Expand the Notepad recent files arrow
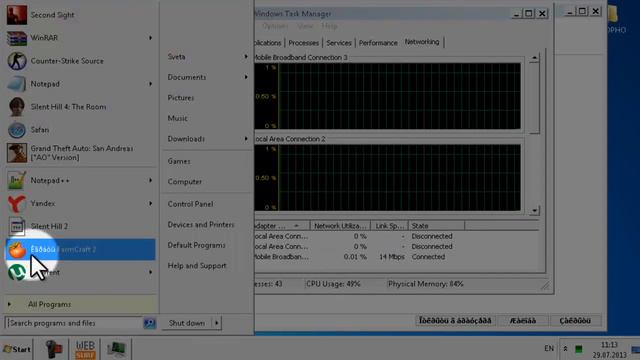 click(151, 84)
